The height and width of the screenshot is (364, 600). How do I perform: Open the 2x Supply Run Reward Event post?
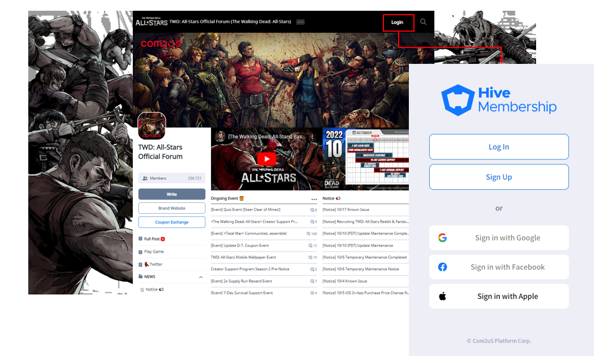click(241, 281)
